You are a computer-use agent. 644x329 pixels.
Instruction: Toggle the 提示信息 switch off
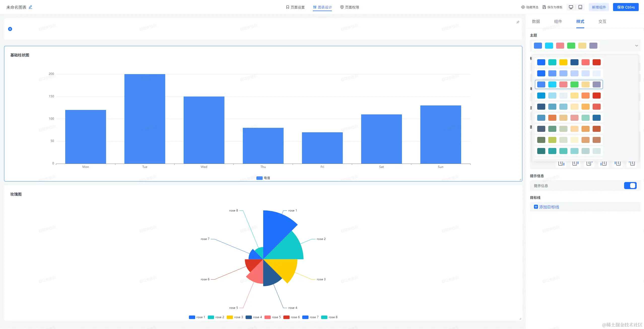(630, 186)
